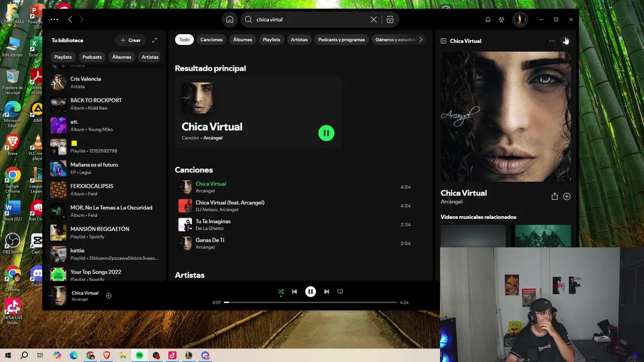Select the Artistas search filter
Image resolution: width=644 pixels, height=362 pixels.
tap(299, 40)
